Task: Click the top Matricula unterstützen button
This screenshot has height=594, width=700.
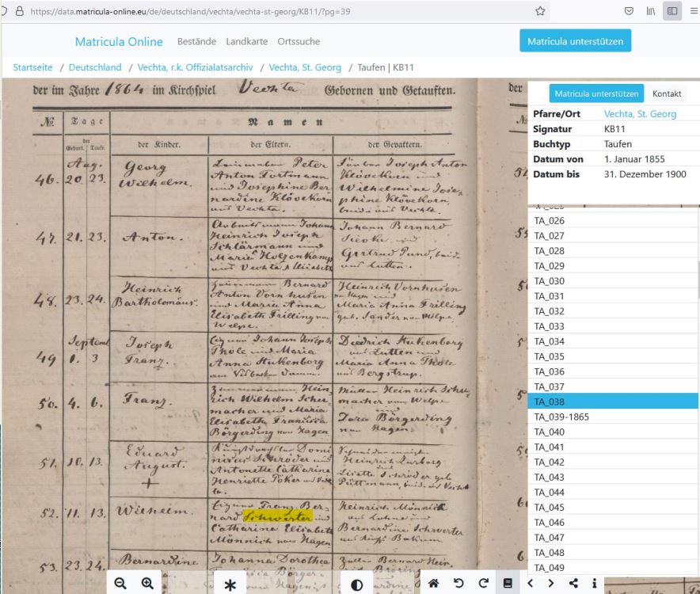Action: (x=575, y=41)
